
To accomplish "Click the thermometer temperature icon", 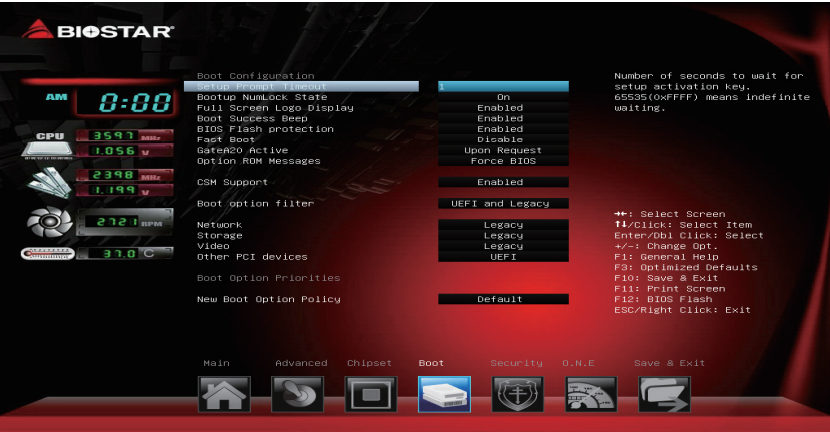I will click(x=48, y=254).
